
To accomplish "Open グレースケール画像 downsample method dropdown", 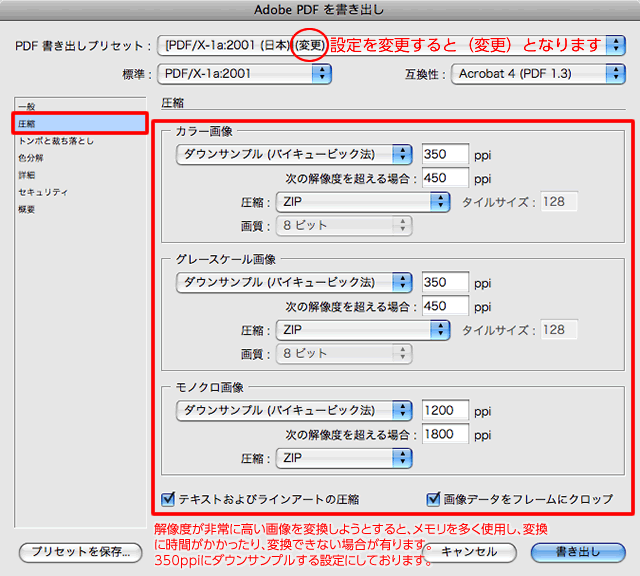I will point(294,282).
